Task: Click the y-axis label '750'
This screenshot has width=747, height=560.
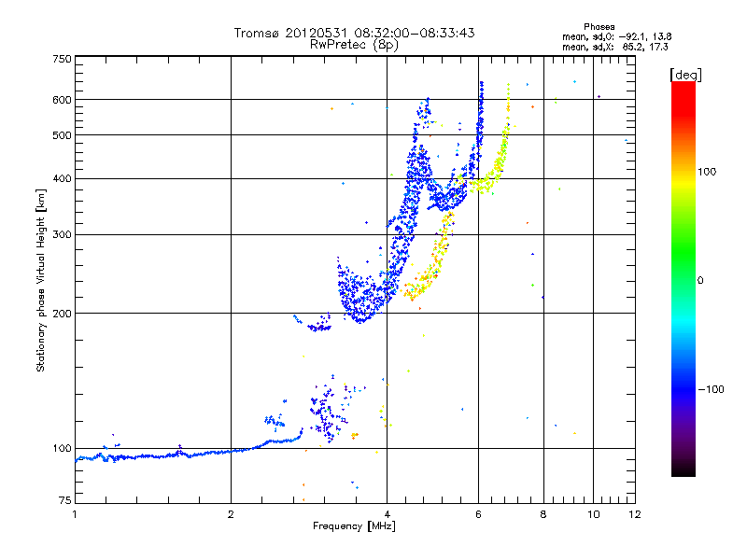Action: [62, 59]
